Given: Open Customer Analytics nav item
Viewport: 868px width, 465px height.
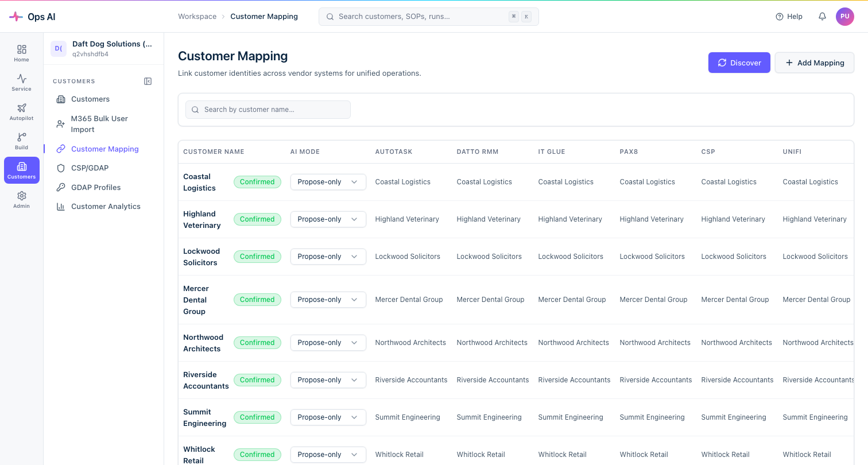Looking at the screenshot, I should click(x=103, y=207).
